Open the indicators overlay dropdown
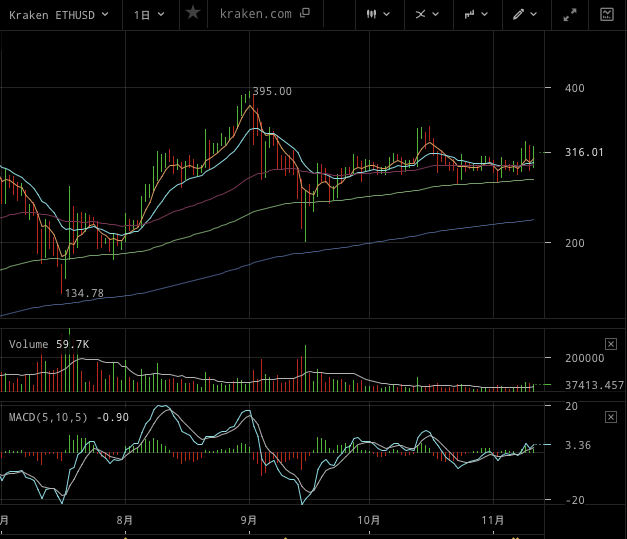 point(427,14)
